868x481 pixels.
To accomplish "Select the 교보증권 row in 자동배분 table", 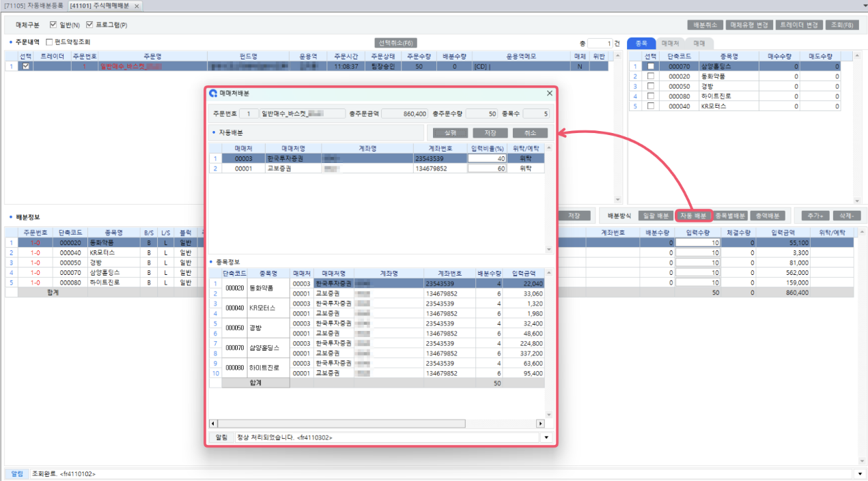I will click(x=377, y=169).
